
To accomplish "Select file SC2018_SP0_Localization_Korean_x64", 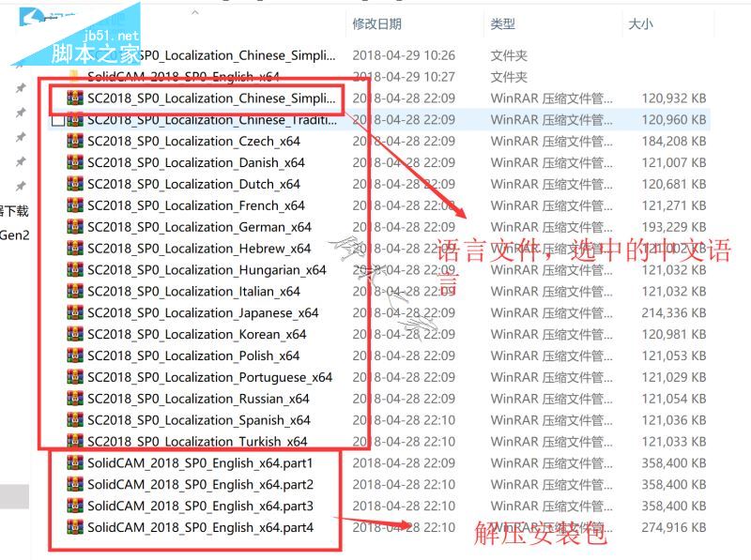I will tap(197, 334).
